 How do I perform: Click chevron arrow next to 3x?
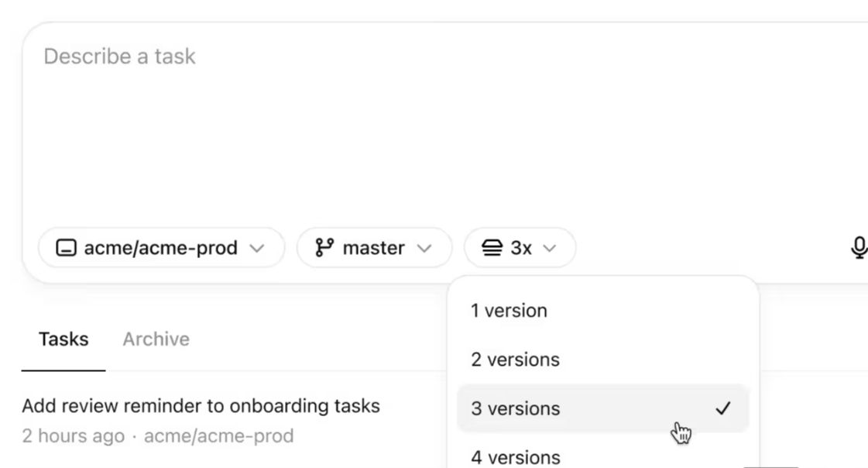pos(549,248)
